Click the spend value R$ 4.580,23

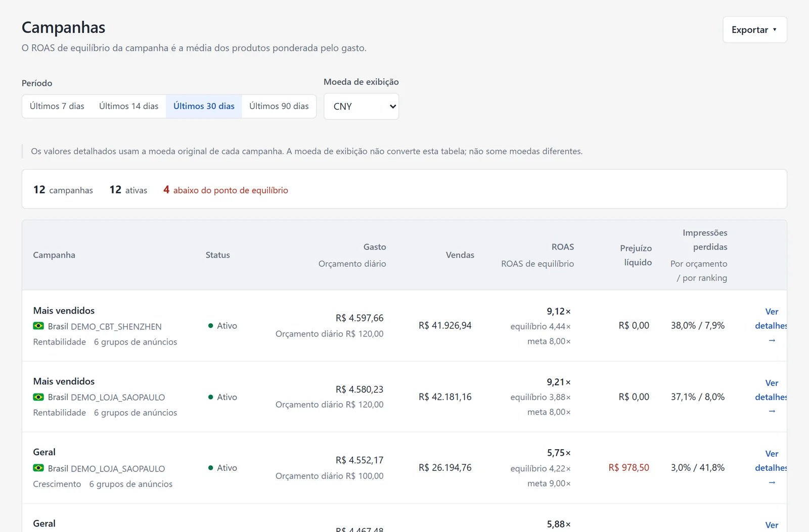[x=359, y=390]
